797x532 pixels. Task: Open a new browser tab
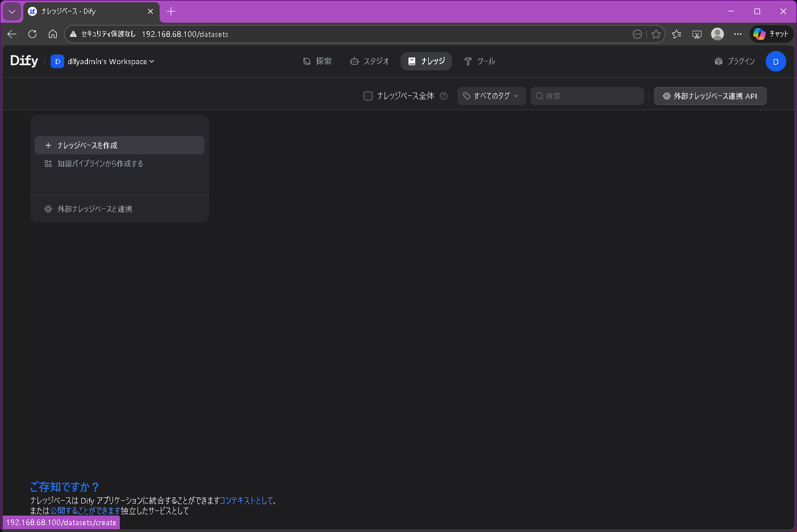pyautogui.click(x=171, y=11)
